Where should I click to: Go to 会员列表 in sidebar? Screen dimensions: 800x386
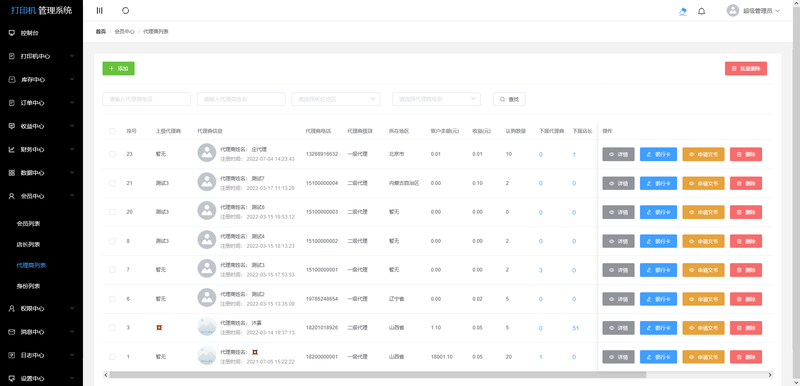(x=29, y=223)
